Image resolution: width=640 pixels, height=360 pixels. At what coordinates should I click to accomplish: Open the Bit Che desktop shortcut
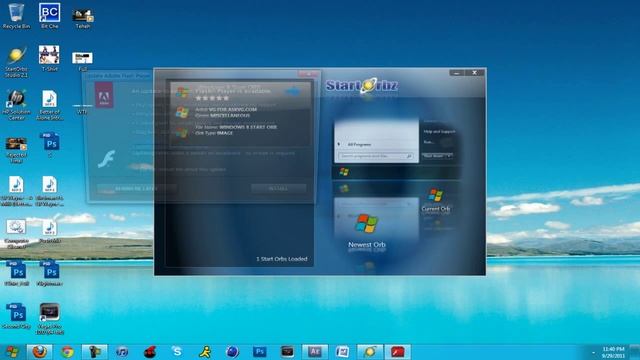coord(49,16)
